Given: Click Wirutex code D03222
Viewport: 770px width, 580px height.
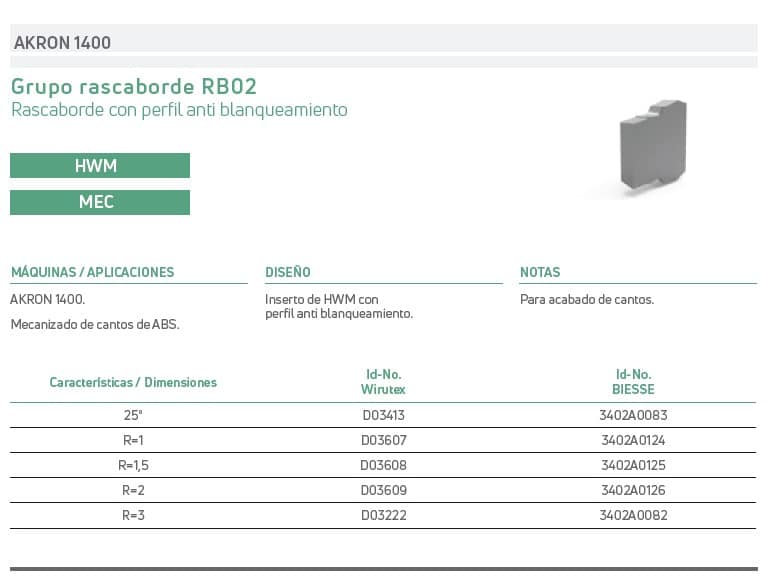Looking at the screenshot, I should [x=384, y=515].
